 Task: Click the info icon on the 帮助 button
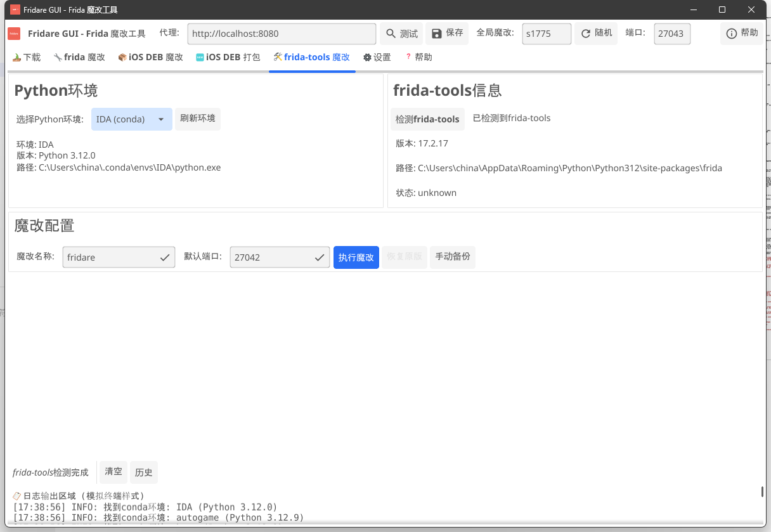click(731, 34)
